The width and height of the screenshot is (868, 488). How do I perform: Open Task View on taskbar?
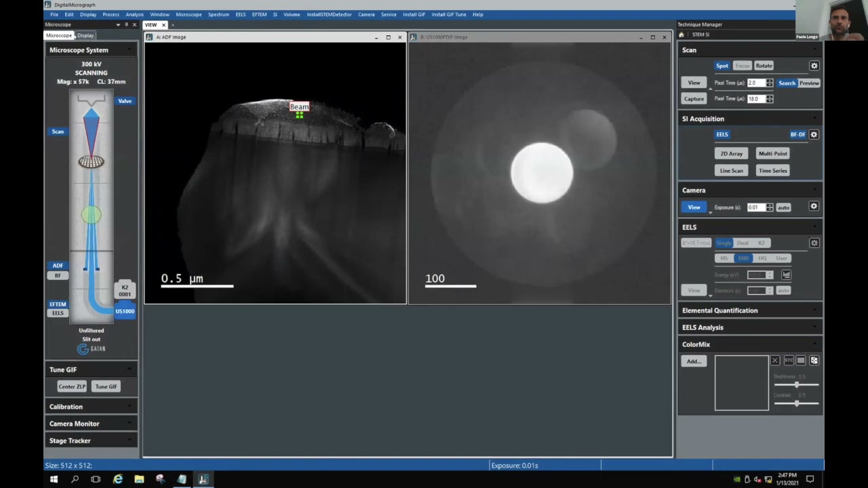tap(96, 479)
